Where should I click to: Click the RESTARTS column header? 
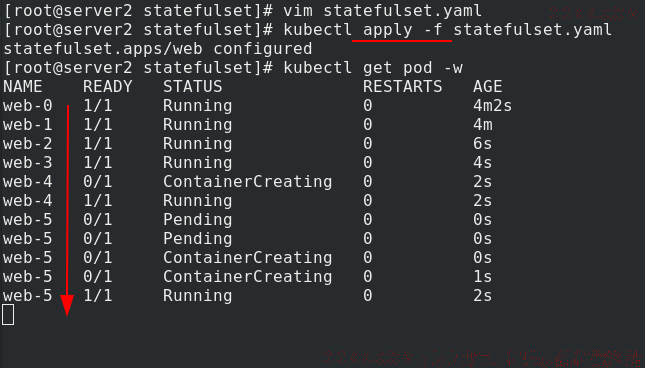point(403,87)
